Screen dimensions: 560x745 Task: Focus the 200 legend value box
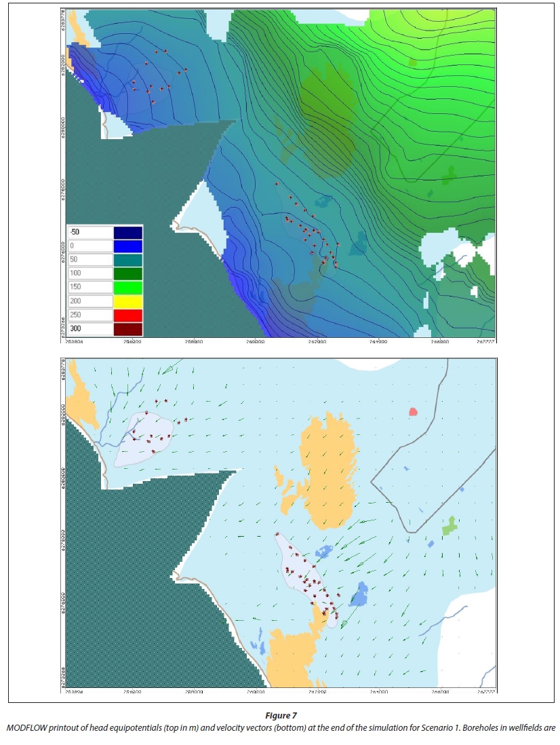click(x=89, y=302)
